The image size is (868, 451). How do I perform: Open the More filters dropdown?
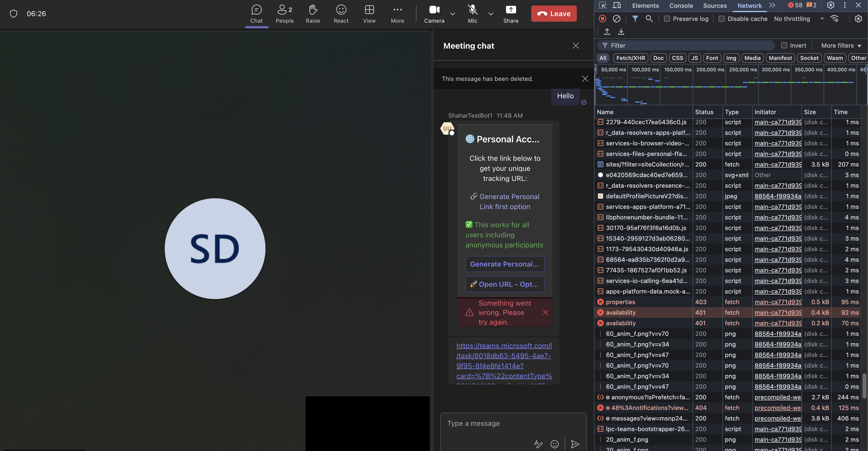tap(841, 46)
